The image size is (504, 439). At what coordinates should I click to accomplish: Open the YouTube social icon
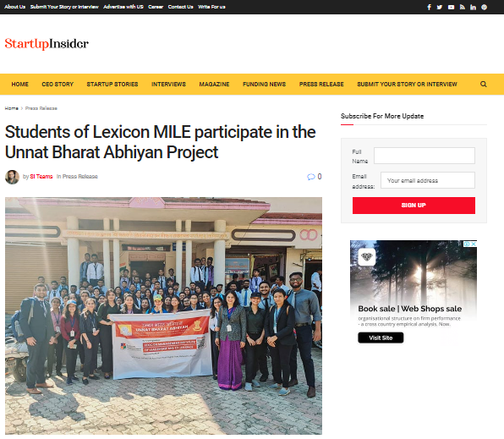451,7
